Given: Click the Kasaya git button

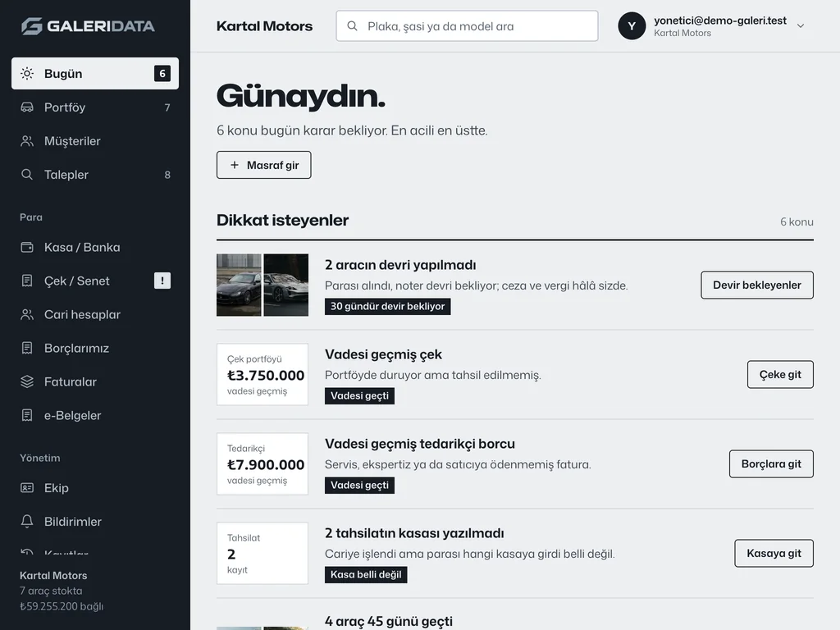Looking at the screenshot, I should (x=774, y=554).
